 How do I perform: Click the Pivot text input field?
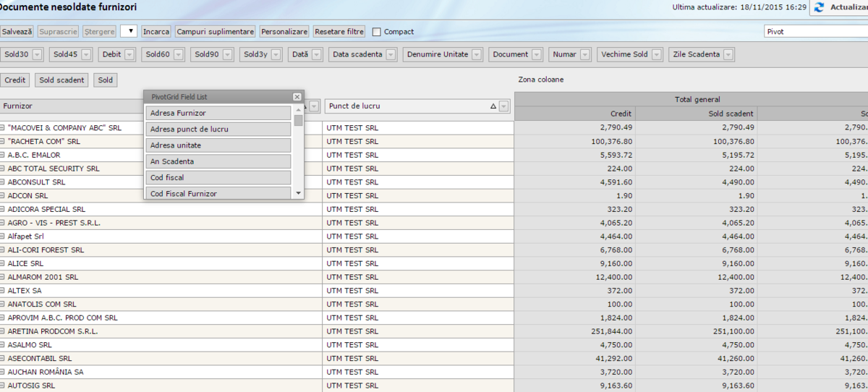[x=815, y=32]
